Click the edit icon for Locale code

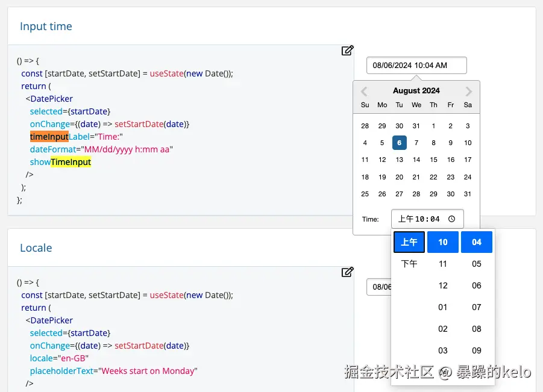pos(347,272)
